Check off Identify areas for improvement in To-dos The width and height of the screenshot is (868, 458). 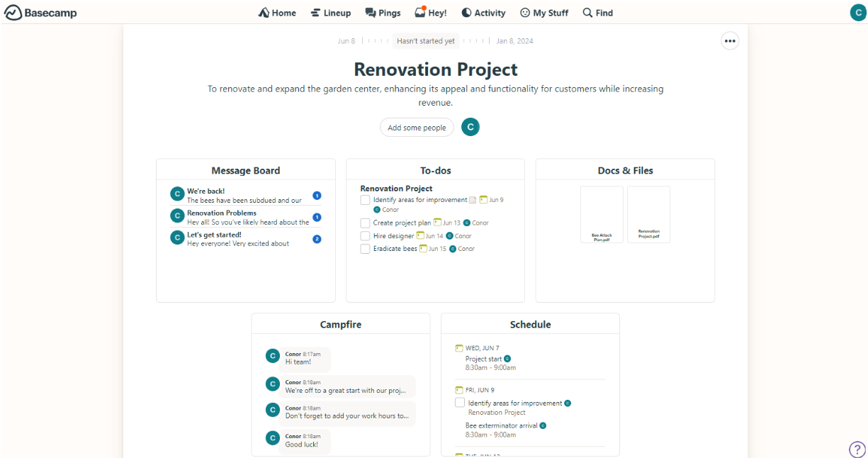point(365,201)
